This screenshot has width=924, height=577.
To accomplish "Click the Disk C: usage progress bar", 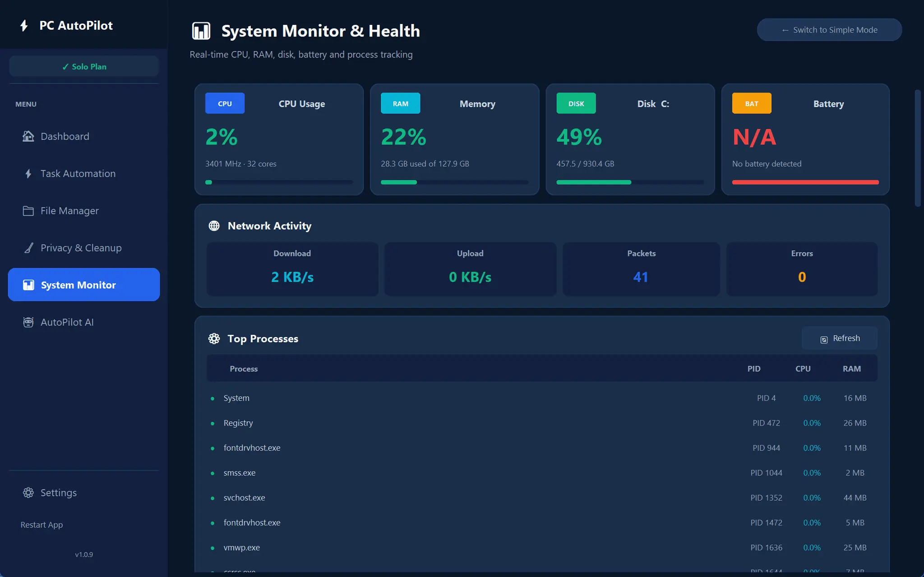I will click(x=630, y=182).
